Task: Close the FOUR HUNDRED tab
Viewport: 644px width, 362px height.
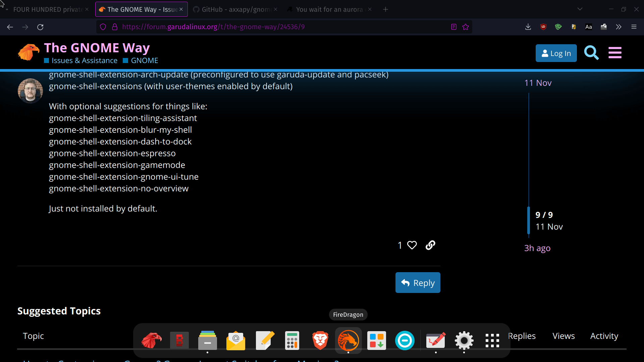Action: click(x=87, y=9)
